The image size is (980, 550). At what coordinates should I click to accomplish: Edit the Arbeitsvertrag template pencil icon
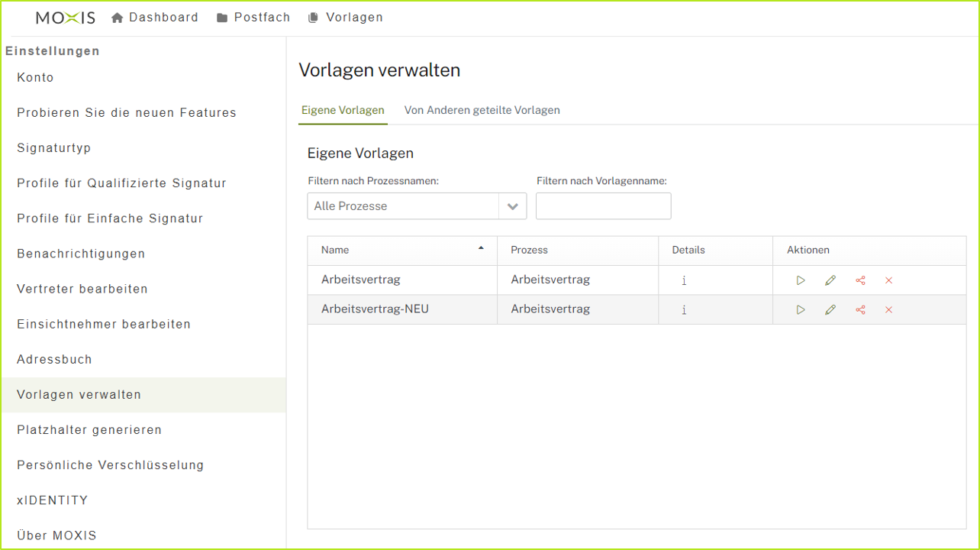click(x=830, y=280)
